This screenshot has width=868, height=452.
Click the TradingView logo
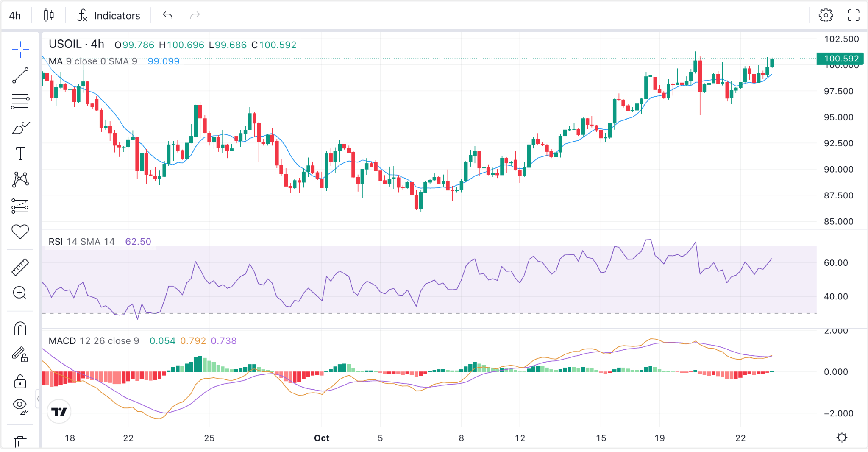tap(59, 412)
